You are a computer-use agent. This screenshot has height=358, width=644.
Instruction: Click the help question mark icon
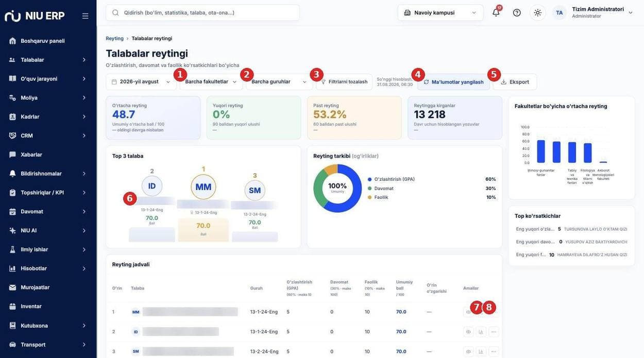(x=517, y=12)
